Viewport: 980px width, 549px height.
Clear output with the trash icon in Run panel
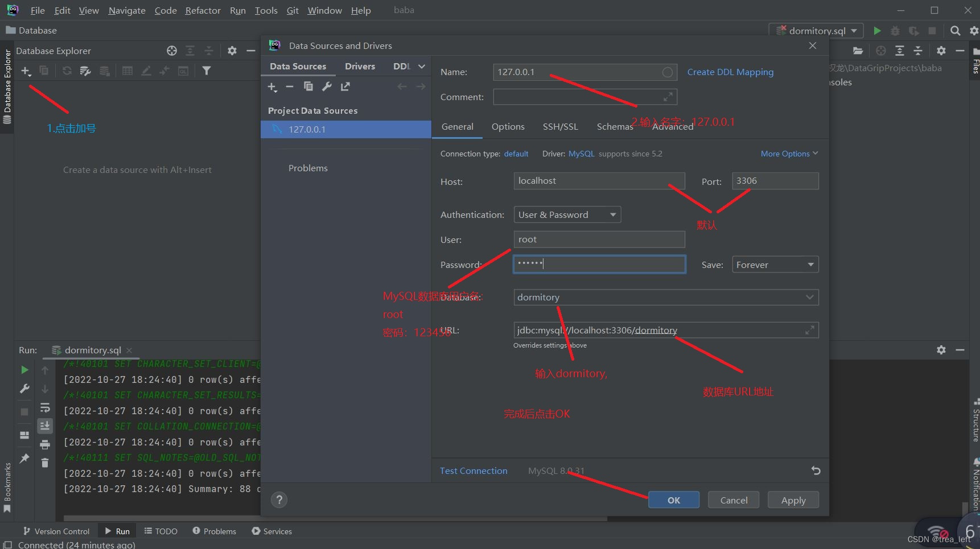[x=45, y=463]
